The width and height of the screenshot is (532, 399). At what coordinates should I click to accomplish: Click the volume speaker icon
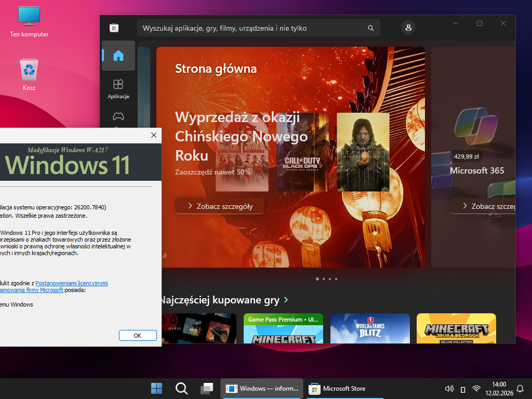(x=449, y=389)
